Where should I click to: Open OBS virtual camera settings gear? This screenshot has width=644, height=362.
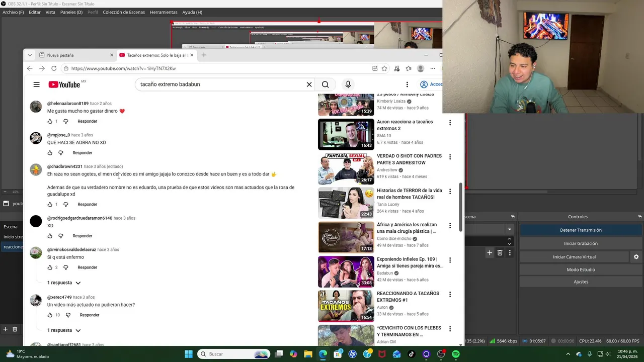point(636,257)
